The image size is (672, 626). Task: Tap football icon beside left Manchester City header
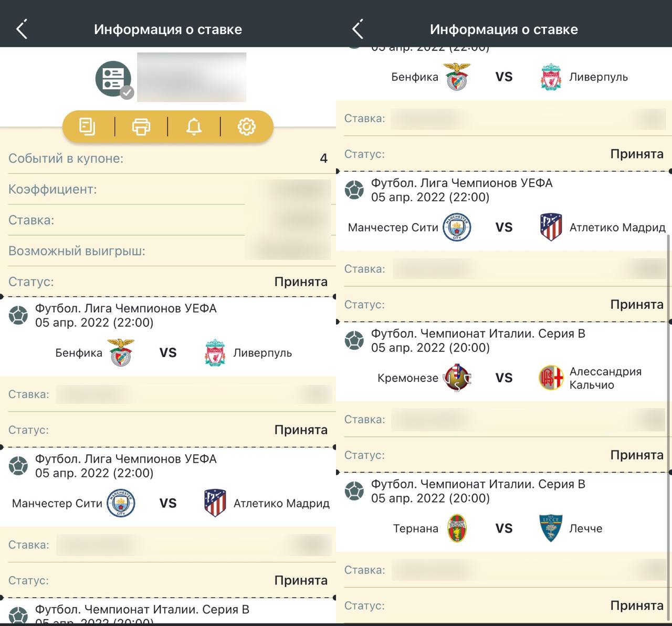pos(18,466)
